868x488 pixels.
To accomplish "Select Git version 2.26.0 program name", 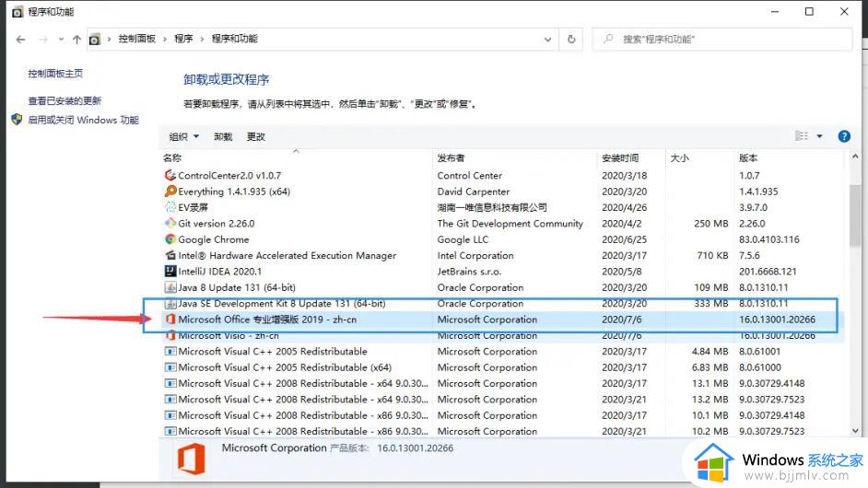I will click(x=217, y=223).
